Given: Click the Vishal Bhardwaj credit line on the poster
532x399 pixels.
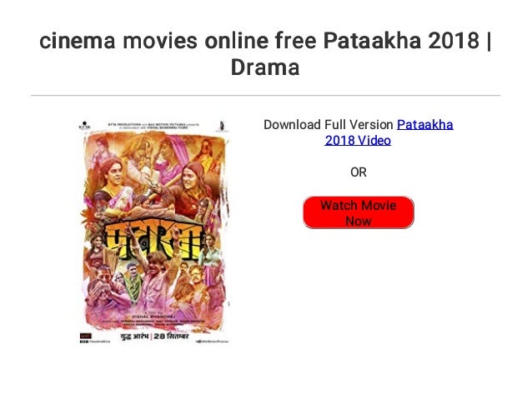Looking at the screenshot, I should coord(152,315).
